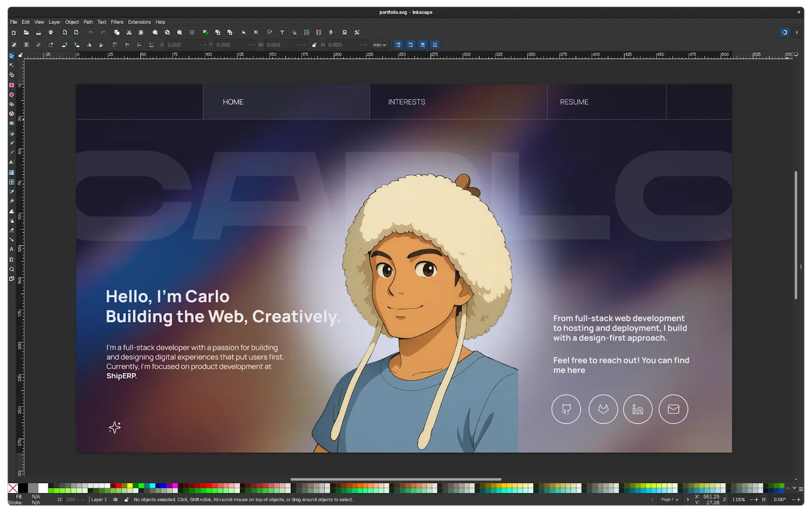This screenshot has width=812, height=514.
Task: Go to next page arrow
Action: (x=687, y=500)
